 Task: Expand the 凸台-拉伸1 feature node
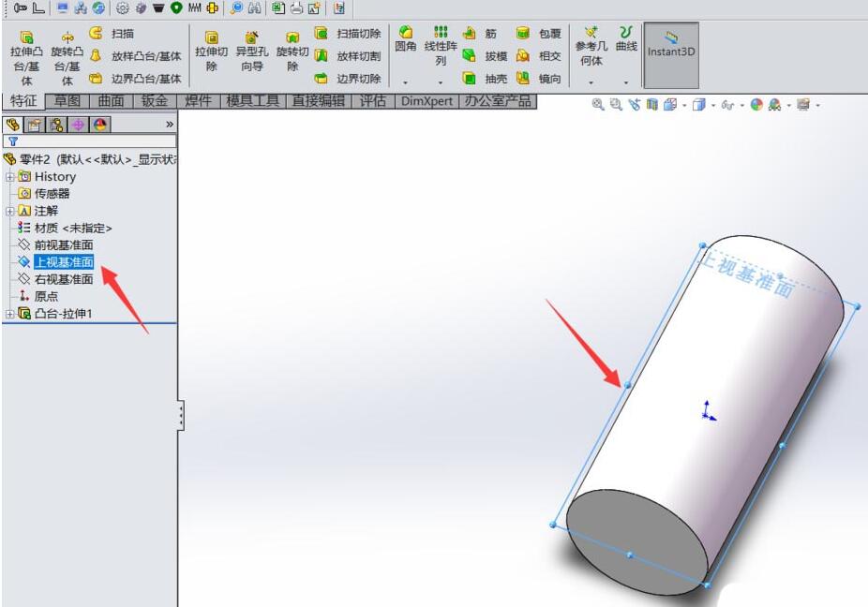9,315
